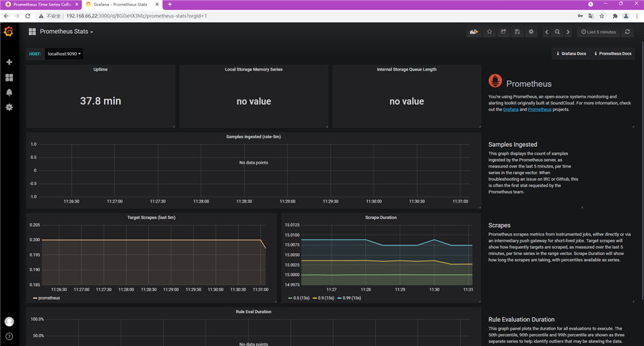The width and height of the screenshot is (644, 346).
Task: Open the user avatar in sidebar
Action: click(9, 321)
